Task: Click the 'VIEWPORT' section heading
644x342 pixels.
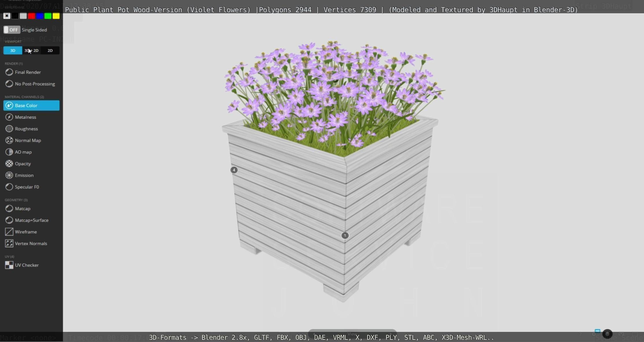Action: (13, 42)
